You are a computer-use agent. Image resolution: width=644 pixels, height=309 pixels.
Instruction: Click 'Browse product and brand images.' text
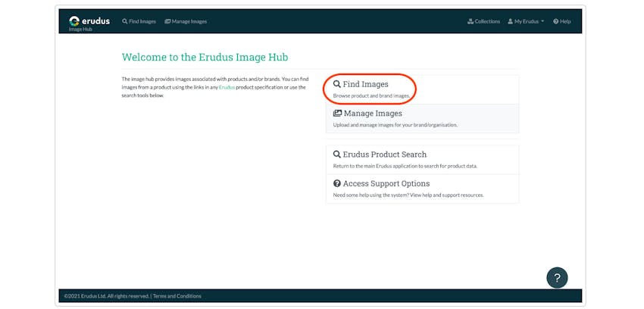(371, 95)
